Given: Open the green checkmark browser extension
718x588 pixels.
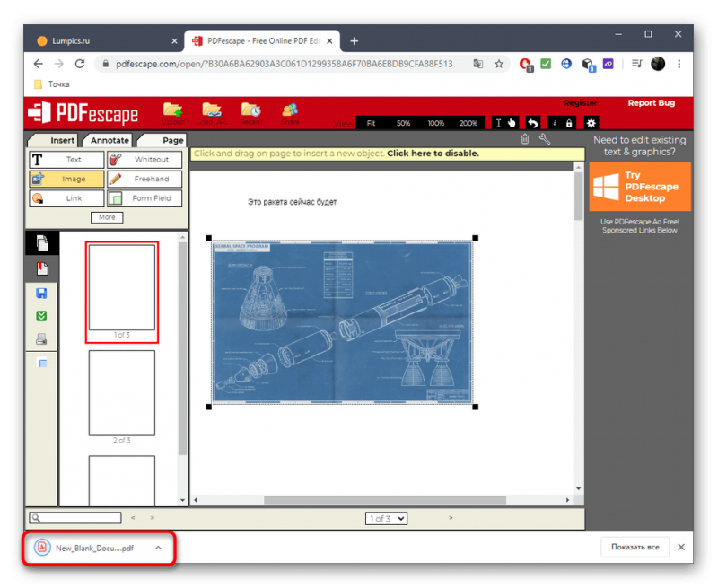Looking at the screenshot, I should pos(546,64).
